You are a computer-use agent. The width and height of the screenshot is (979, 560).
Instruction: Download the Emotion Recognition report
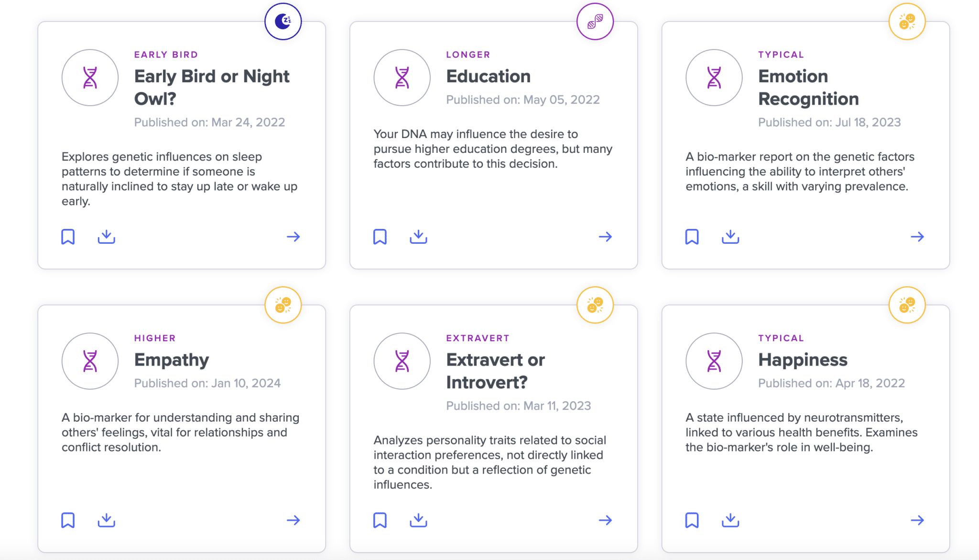point(730,237)
